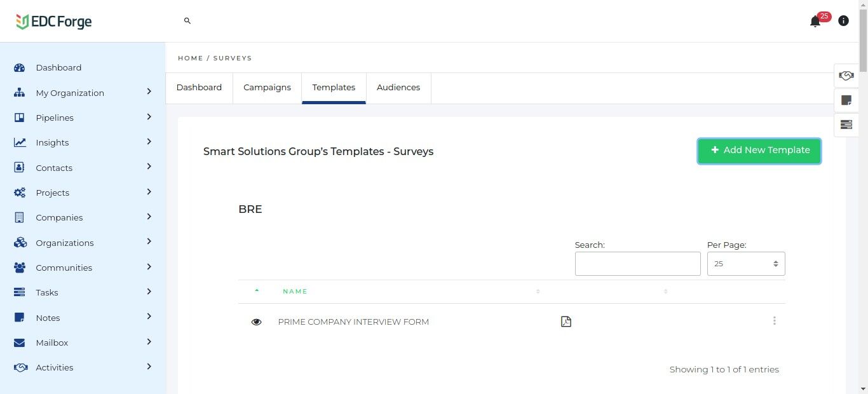Open the PDF icon for Prime Company form
Viewport: 868px width, 394px height.
(566, 322)
